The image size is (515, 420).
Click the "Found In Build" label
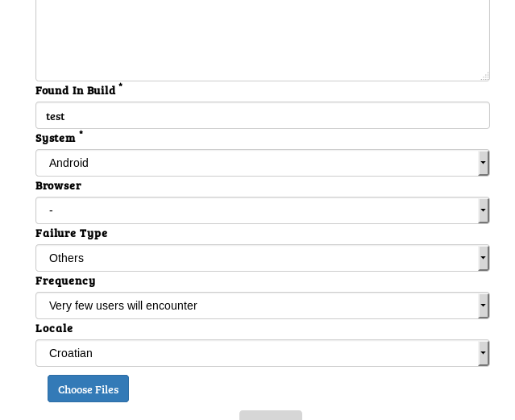point(76,90)
